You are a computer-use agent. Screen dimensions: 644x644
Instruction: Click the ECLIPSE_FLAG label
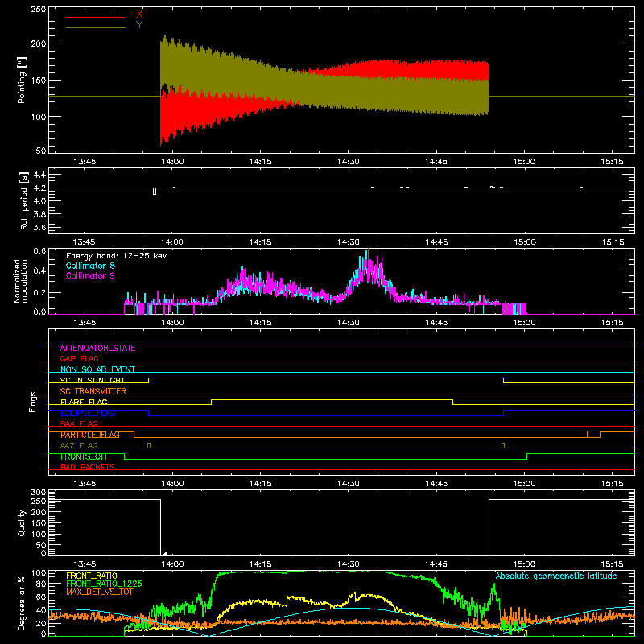(x=88, y=413)
